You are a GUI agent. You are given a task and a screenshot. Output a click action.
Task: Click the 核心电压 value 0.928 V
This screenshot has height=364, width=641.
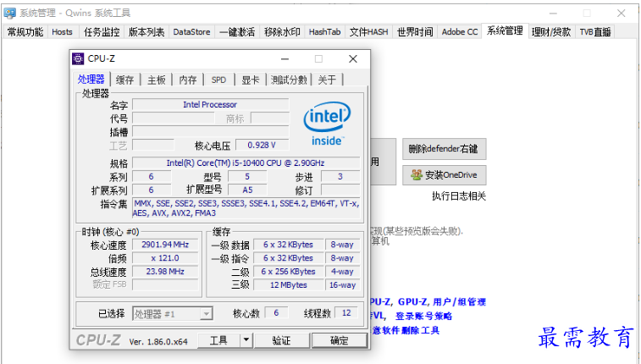[x=262, y=145]
